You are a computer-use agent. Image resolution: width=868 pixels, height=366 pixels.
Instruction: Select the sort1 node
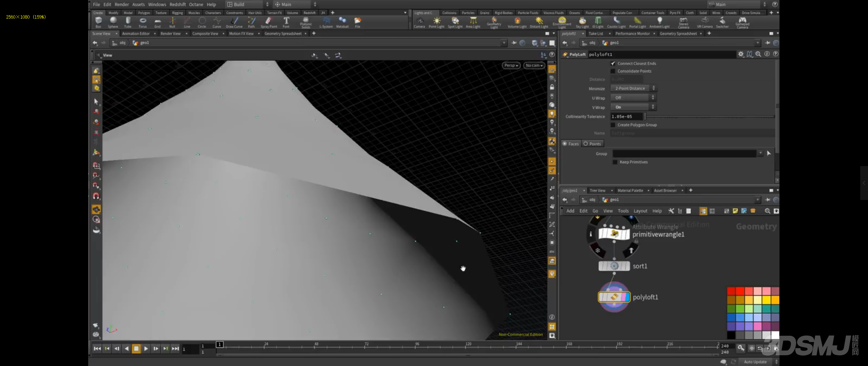[x=614, y=266]
